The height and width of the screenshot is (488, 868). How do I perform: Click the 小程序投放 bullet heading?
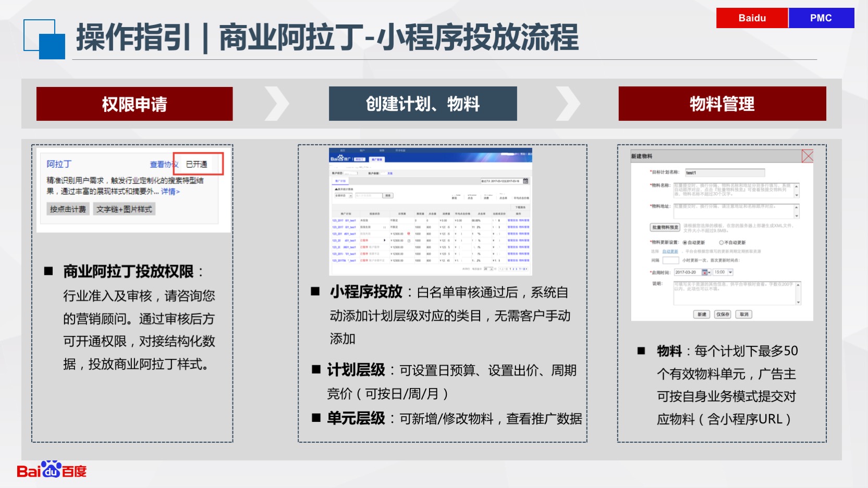(x=366, y=292)
